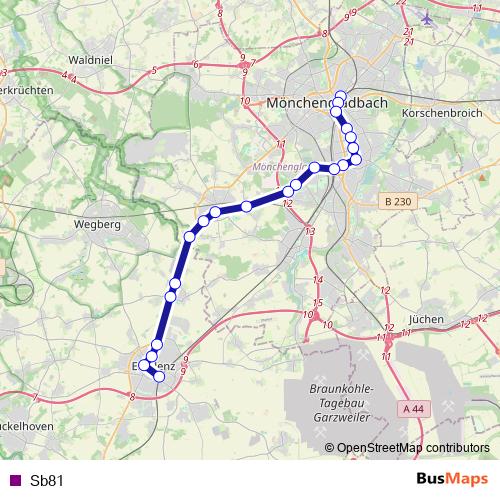Click the Wegberg town label
500x500 pixels.
click(97, 224)
